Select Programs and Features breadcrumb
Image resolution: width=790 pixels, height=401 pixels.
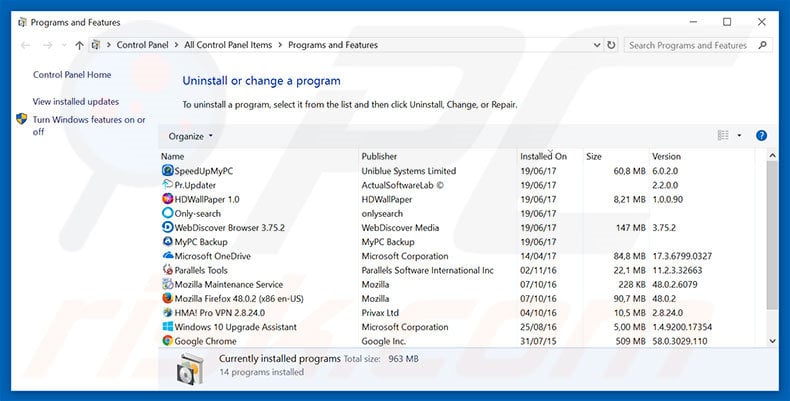(333, 45)
